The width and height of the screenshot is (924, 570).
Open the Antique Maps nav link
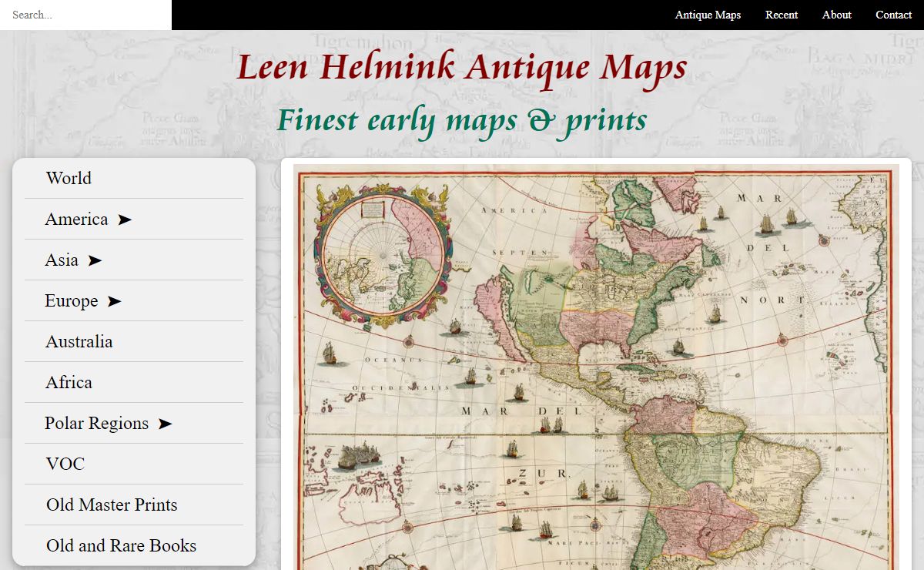[x=708, y=15]
